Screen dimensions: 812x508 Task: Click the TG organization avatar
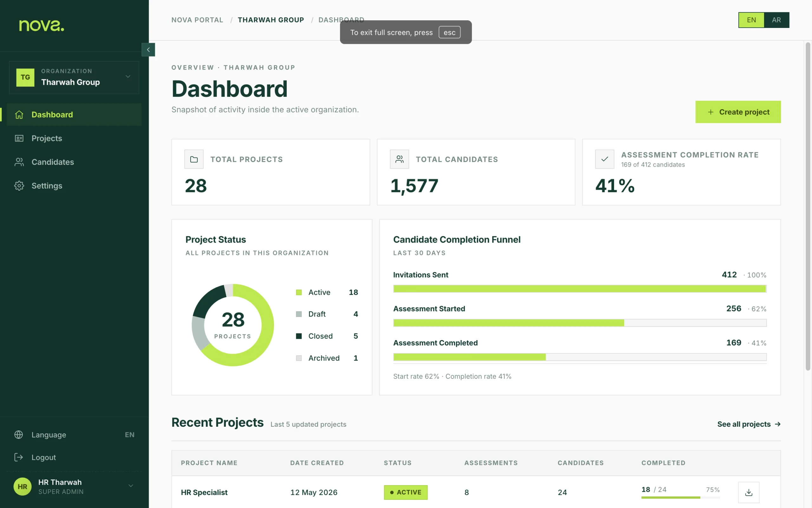25,77
